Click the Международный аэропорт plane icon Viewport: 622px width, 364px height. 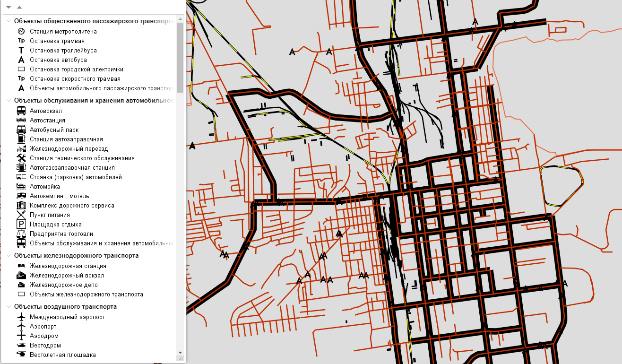point(21,317)
